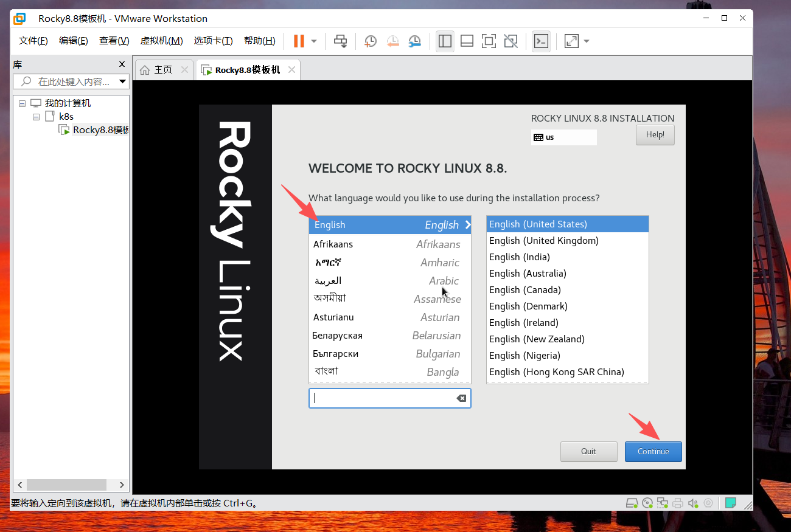Click the Continue button
This screenshot has height=532, width=791.
point(653,451)
